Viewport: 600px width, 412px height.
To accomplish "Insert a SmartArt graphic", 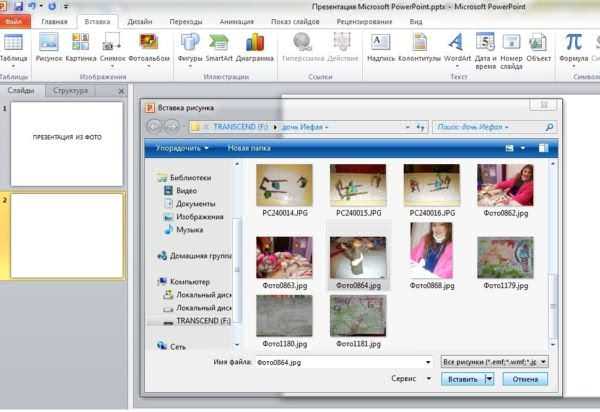I will tap(219, 48).
